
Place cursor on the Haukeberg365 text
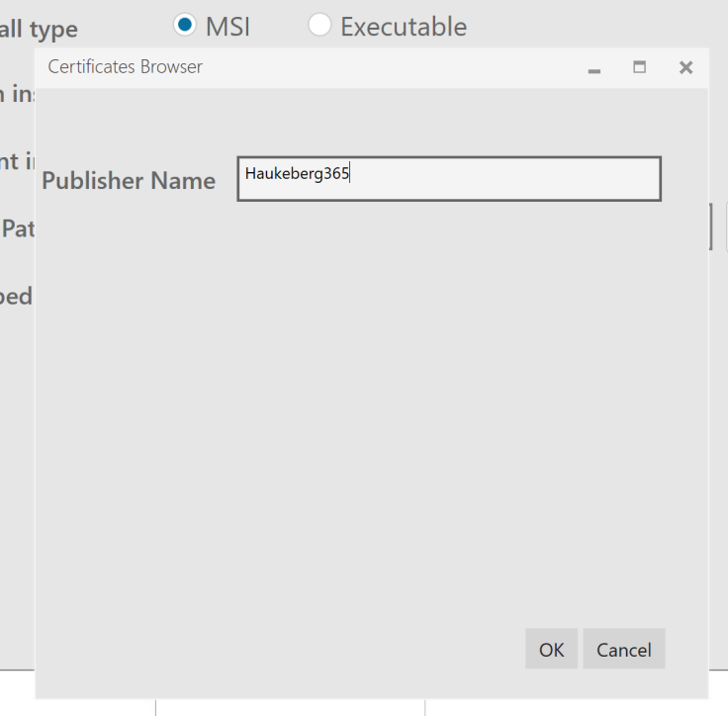[x=297, y=174]
